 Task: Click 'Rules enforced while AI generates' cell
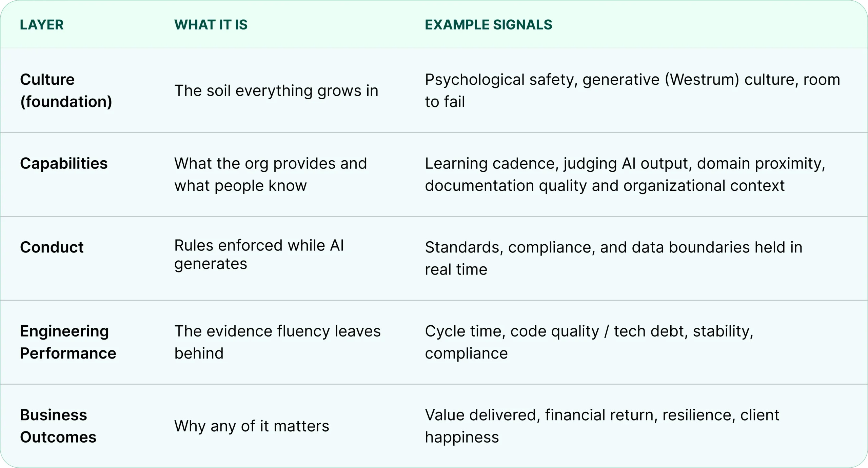pyautogui.click(x=259, y=255)
